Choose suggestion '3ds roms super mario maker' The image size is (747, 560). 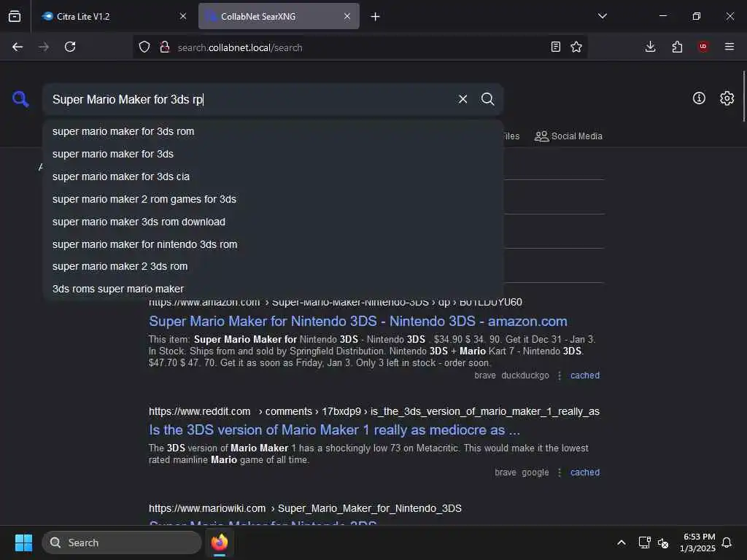point(273,289)
